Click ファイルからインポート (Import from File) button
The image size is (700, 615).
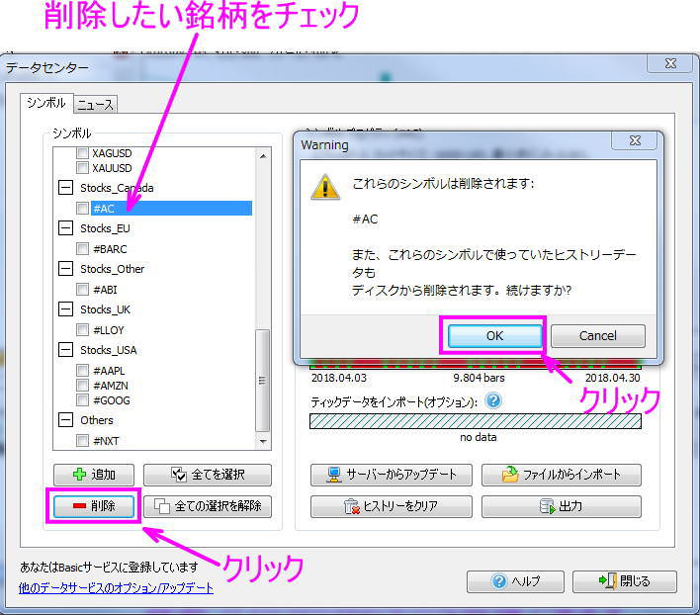pyautogui.click(x=561, y=475)
